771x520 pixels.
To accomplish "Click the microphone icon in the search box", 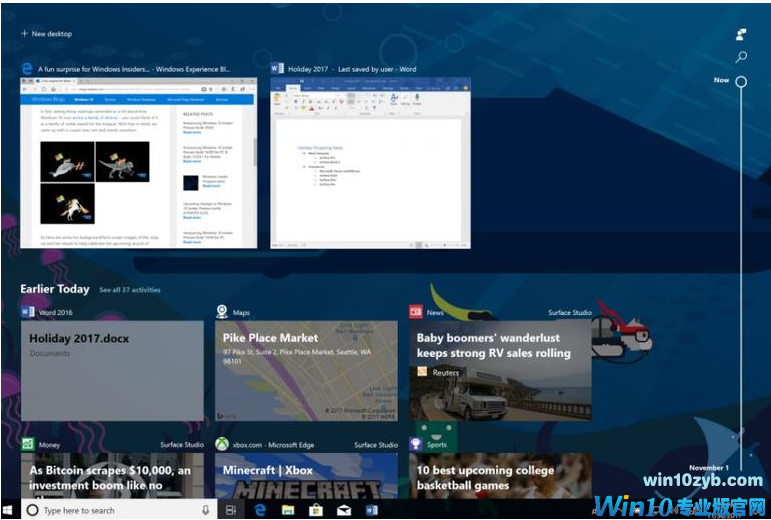I will click(x=206, y=510).
